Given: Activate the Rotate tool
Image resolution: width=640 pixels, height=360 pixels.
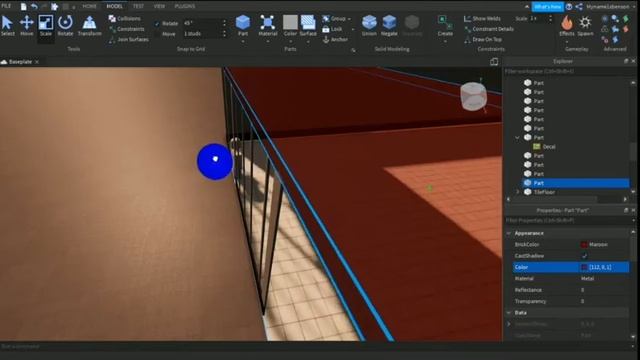Looking at the screenshot, I should click(x=65, y=25).
